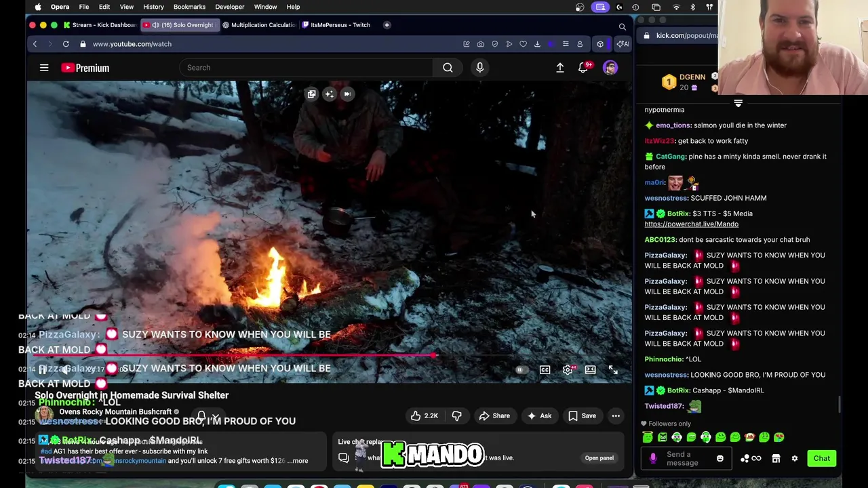The image size is (868, 488).
Task: Open Opera ad blocker shield icon
Action: [x=495, y=44]
